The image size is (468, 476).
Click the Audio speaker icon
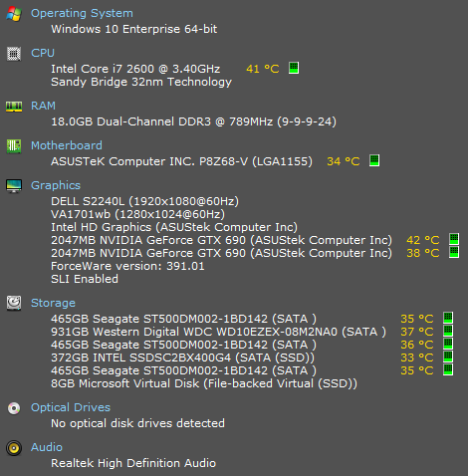pos(14,448)
